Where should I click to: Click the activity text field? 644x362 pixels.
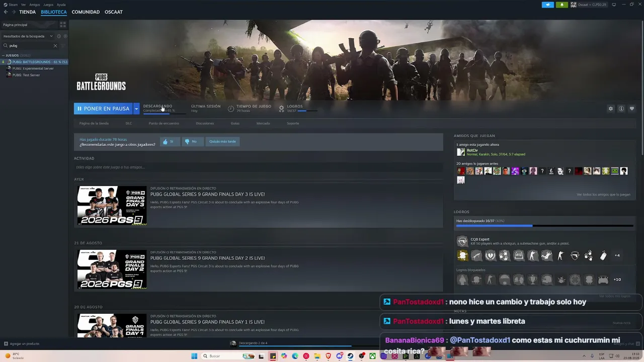[258, 167]
